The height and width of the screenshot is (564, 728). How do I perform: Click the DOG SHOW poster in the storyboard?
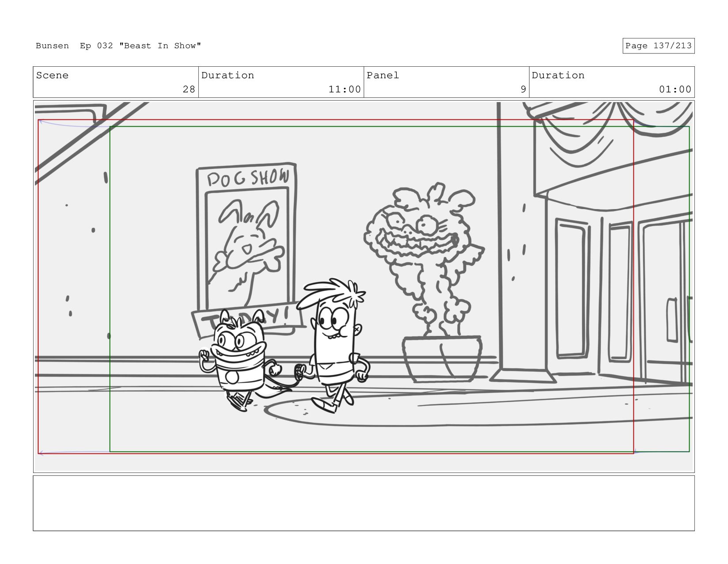coord(246,237)
